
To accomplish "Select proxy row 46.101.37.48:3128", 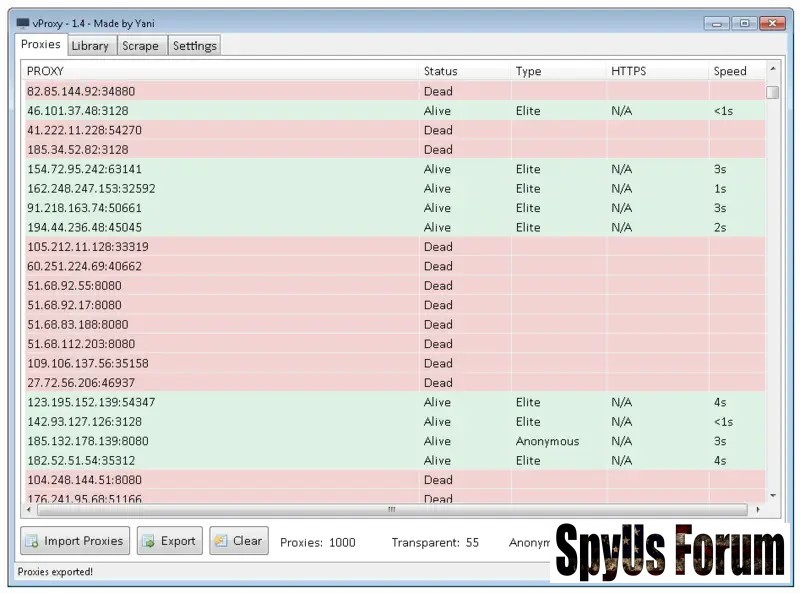I will pyautogui.click(x=78, y=111).
